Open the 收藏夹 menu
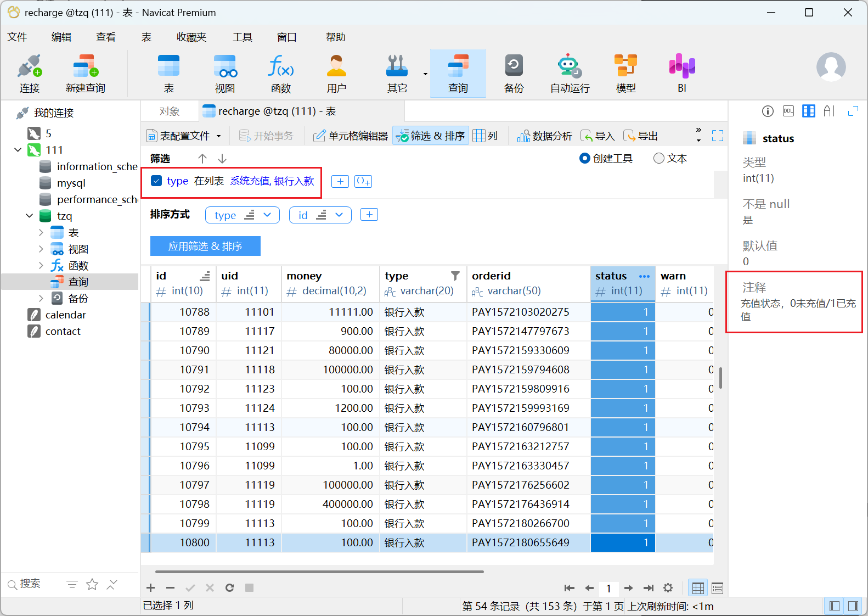This screenshot has height=616, width=868. [191, 37]
